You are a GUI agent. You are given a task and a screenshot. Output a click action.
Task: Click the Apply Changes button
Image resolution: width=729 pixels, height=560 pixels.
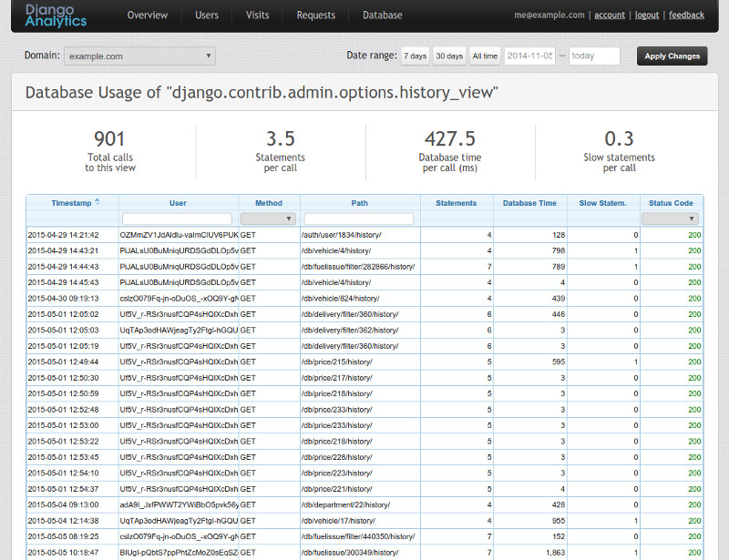click(672, 56)
